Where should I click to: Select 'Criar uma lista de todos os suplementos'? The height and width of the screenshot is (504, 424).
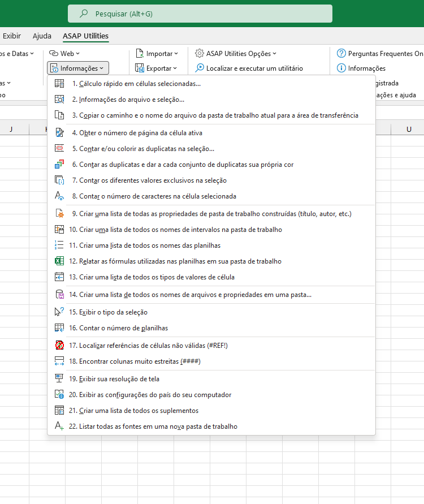click(x=211, y=410)
